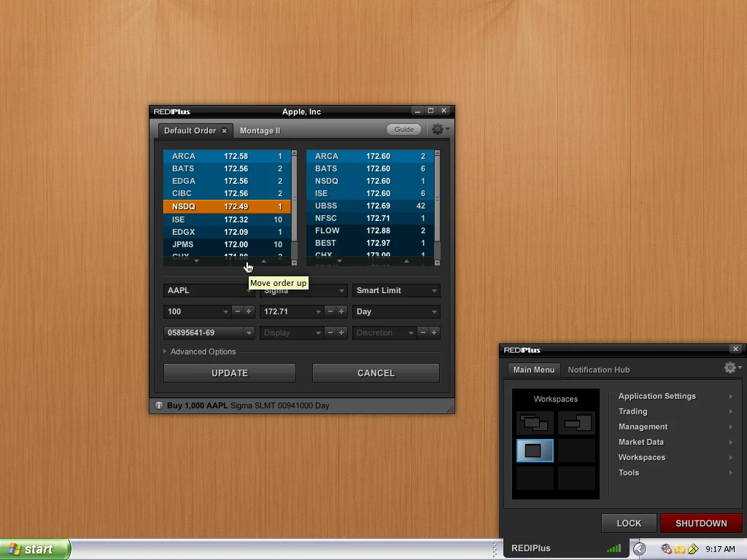Open the Day time-in-force dropdown
This screenshot has width=747, height=560.
396,311
